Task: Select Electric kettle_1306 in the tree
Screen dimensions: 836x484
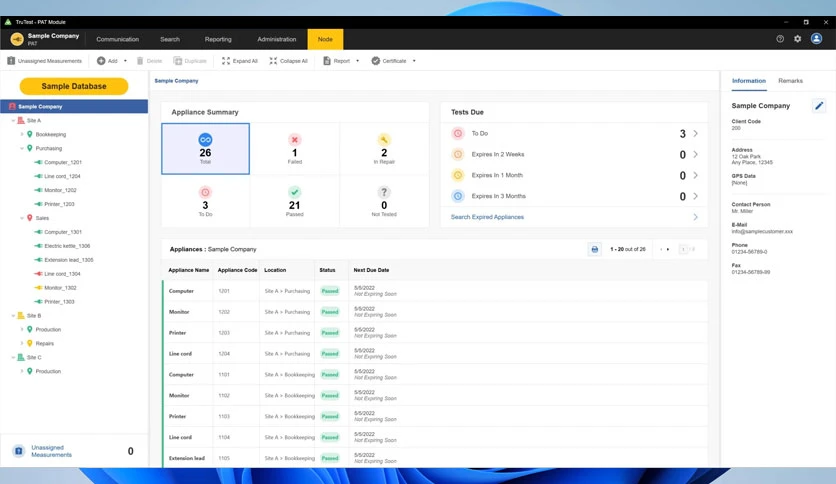Action: click(x=67, y=246)
